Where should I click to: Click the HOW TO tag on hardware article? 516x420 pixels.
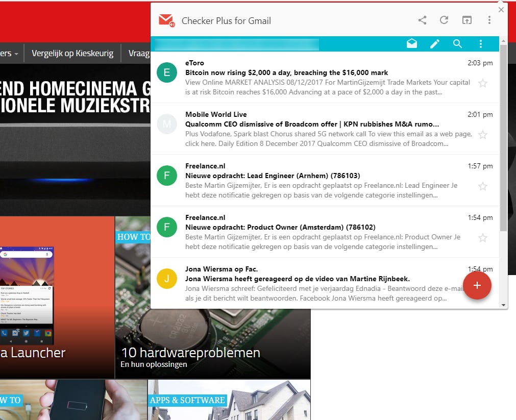click(x=133, y=237)
